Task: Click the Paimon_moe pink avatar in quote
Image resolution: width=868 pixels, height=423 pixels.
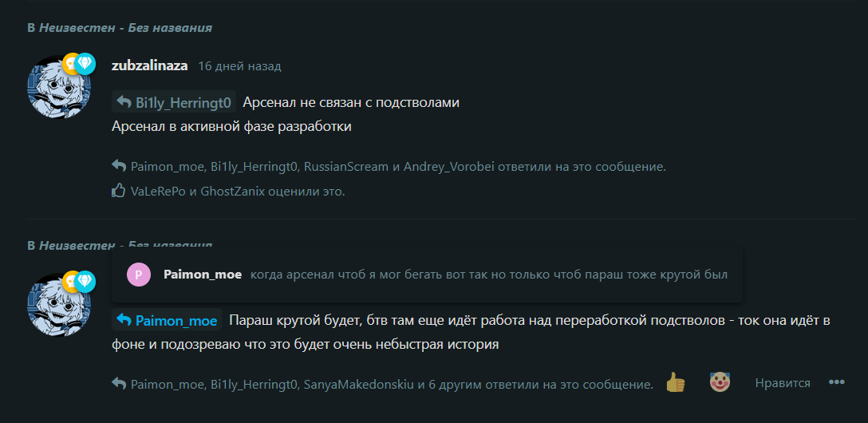Action: click(138, 275)
